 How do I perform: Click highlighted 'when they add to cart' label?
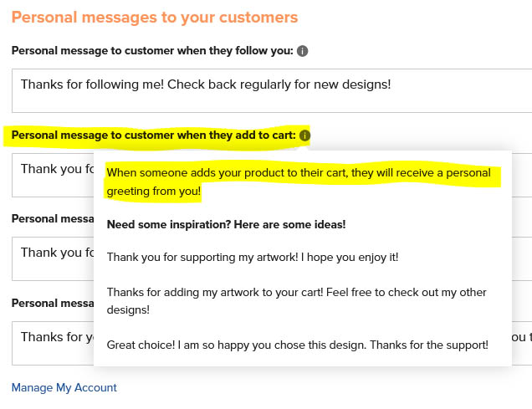tap(153, 135)
